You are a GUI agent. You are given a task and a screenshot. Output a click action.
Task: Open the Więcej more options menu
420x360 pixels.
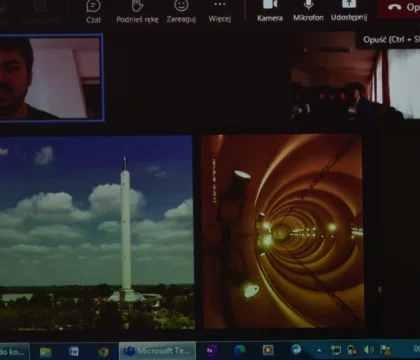pyautogui.click(x=220, y=12)
